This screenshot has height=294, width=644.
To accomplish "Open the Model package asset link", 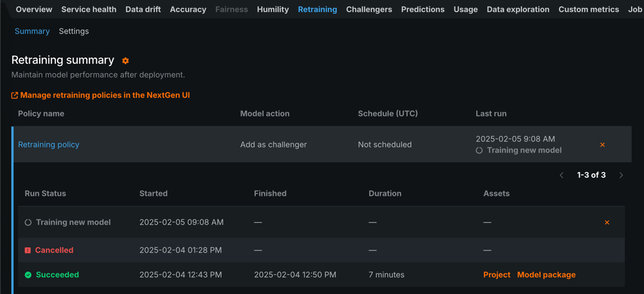I will [x=546, y=275].
